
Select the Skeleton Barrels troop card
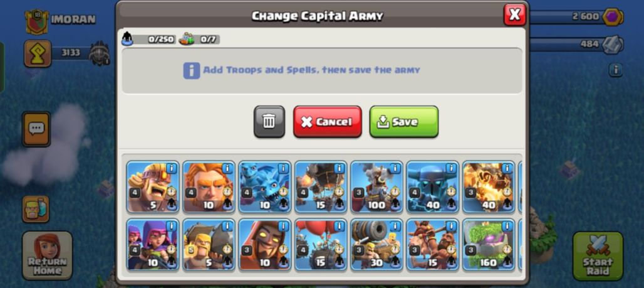[x=321, y=245]
